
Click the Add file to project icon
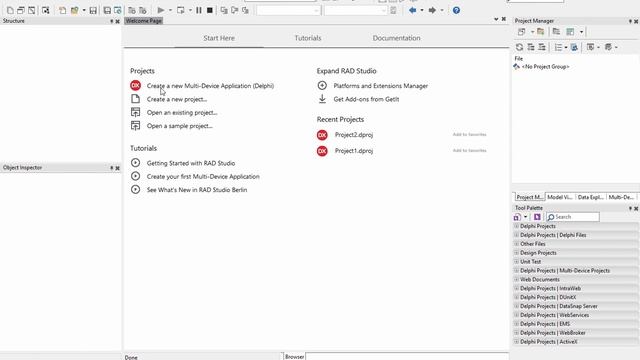[x=131, y=10]
